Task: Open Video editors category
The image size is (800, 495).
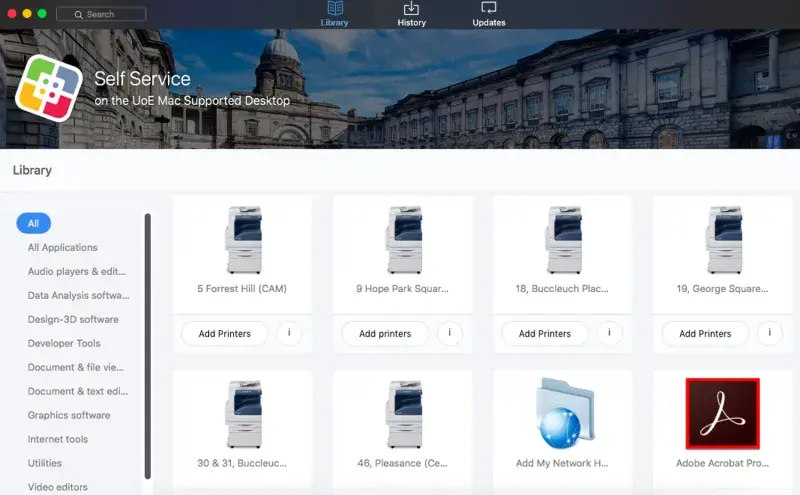Action: [x=58, y=487]
